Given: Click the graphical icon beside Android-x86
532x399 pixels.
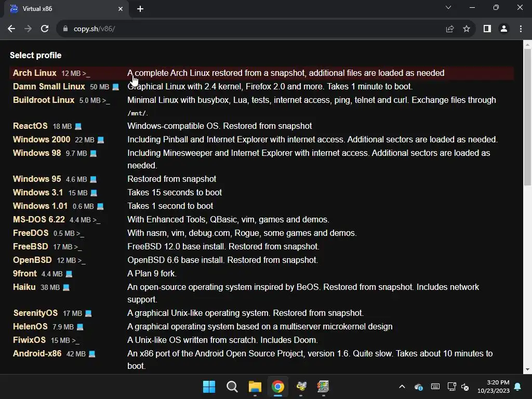Looking at the screenshot, I should (92, 354).
